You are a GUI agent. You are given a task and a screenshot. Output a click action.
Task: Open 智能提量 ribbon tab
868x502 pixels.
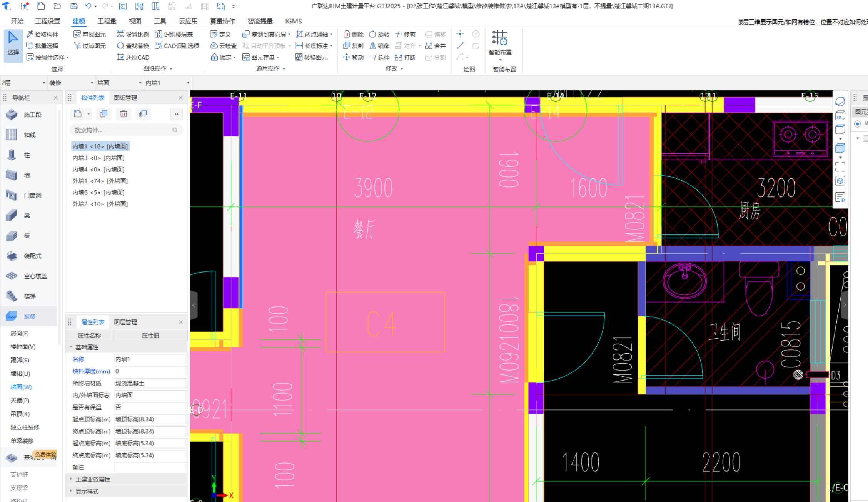click(x=260, y=21)
